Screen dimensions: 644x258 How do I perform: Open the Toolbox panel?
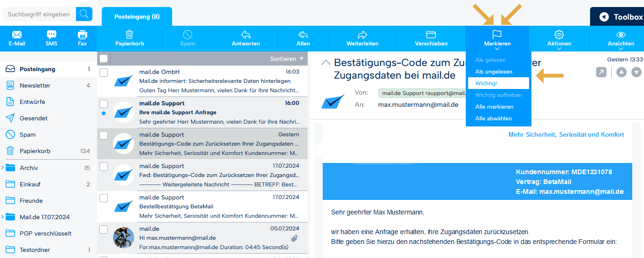[617, 17]
